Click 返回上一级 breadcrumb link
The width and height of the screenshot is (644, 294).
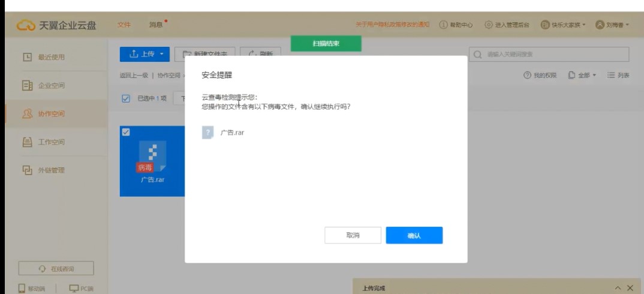134,75
